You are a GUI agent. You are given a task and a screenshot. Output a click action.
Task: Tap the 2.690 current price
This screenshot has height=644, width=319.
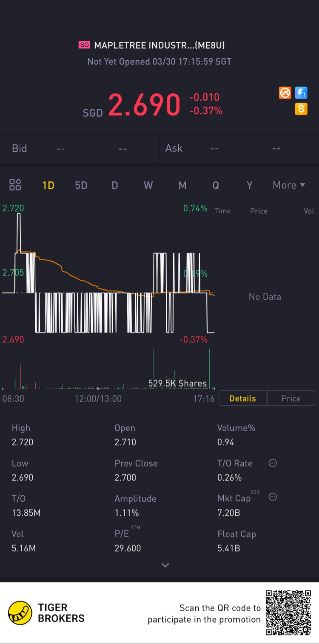point(144,105)
